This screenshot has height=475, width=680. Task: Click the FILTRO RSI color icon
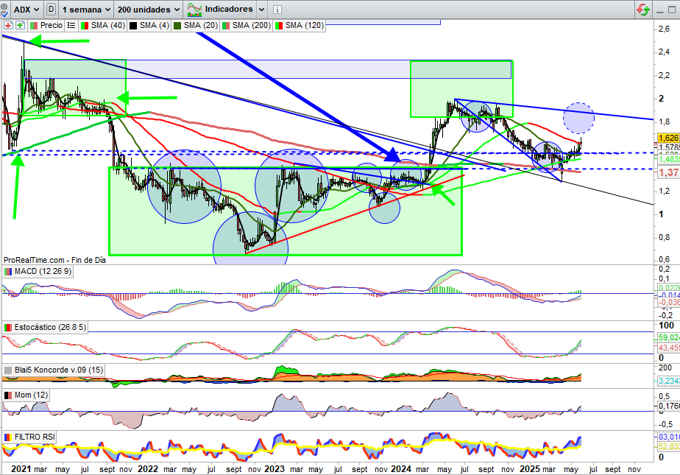click(x=8, y=437)
